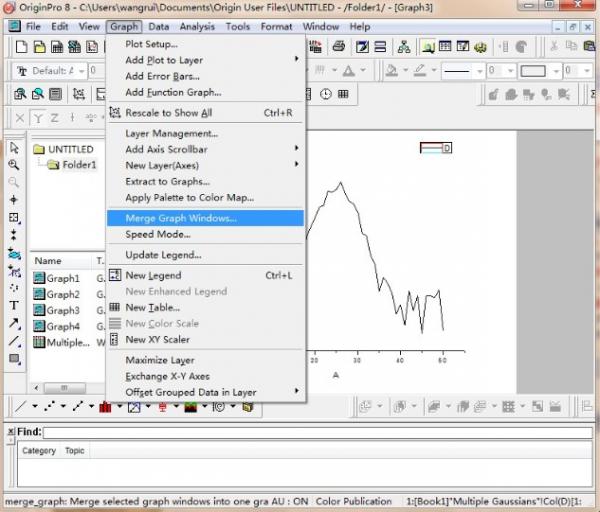Image resolution: width=600 pixels, height=512 pixels.
Task: Expand New Layer(Axes) submenu
Action: click(x=296, y=164)
